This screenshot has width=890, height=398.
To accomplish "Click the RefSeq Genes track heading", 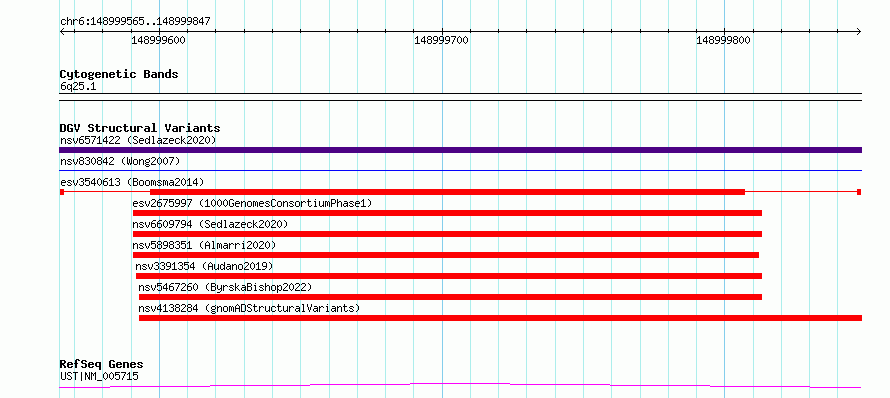I will [102, 365].
